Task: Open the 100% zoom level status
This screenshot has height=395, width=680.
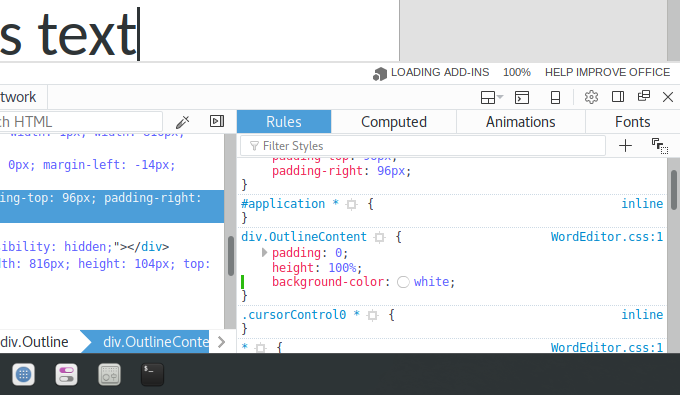Action: pyautogui.click(x=517, y=72)
